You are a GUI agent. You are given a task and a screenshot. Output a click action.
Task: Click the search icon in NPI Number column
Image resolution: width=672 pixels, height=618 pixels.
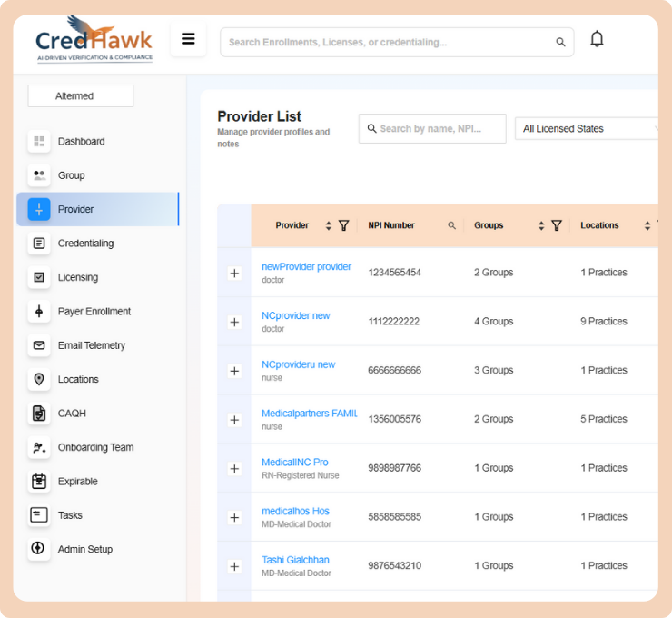point(451,225)
